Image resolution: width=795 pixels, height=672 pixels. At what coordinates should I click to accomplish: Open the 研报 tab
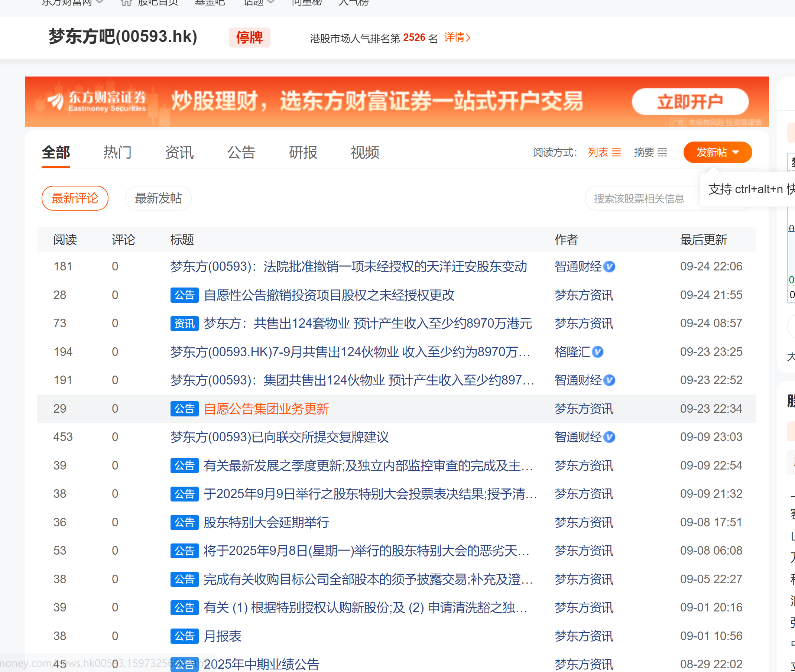point(303,152)
